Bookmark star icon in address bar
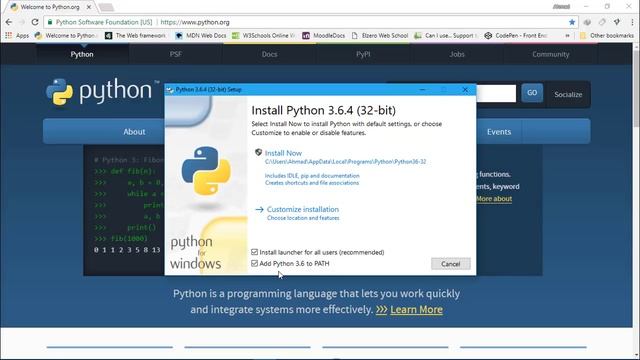The width and height of the screenshot is (640, 360). [572, 22]
